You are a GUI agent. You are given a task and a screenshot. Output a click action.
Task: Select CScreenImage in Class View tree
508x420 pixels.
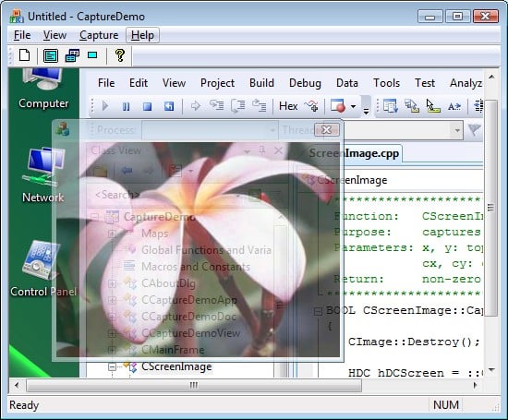(176, 366)
